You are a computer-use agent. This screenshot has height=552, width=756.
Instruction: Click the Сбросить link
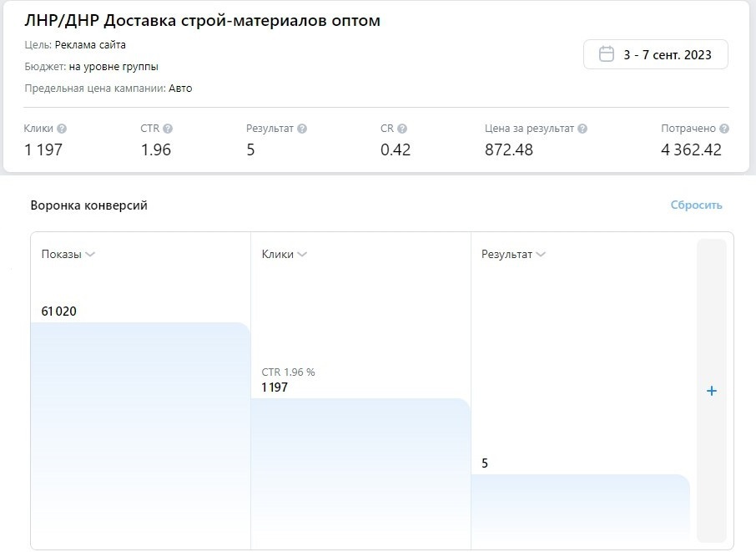(x=696, y=205)
